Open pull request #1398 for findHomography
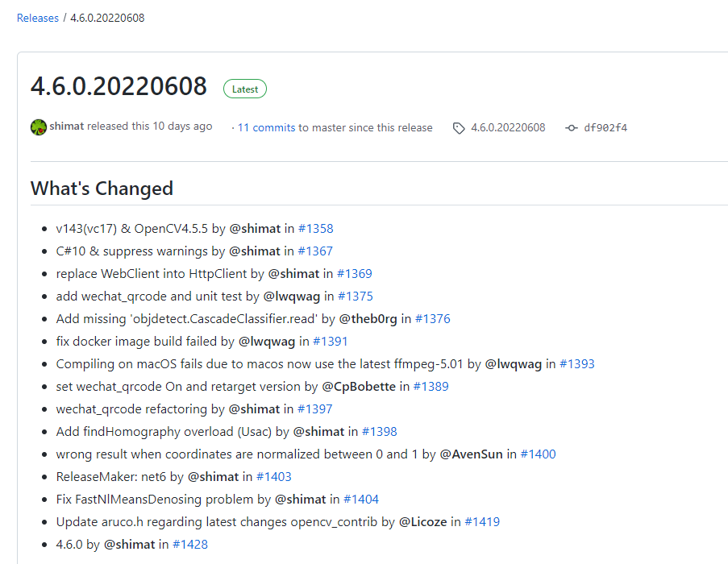728x564 pixels. tap(380, 432)
